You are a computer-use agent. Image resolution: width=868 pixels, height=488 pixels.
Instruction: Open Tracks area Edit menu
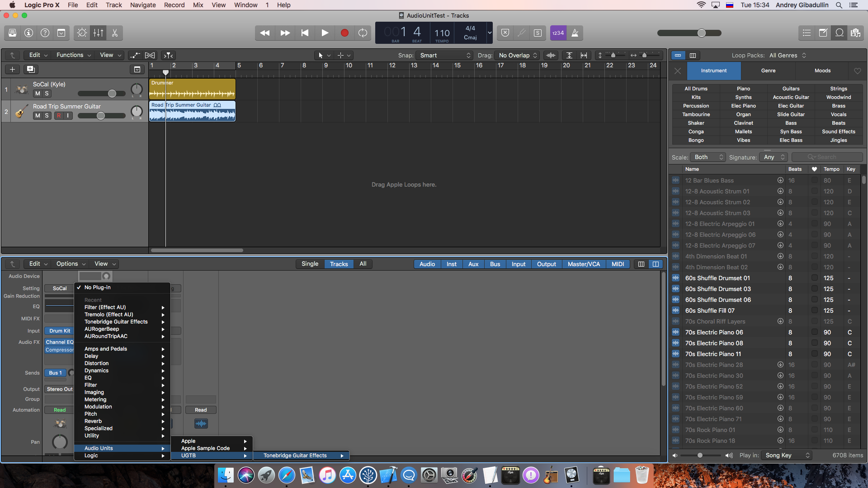(38, 55)
